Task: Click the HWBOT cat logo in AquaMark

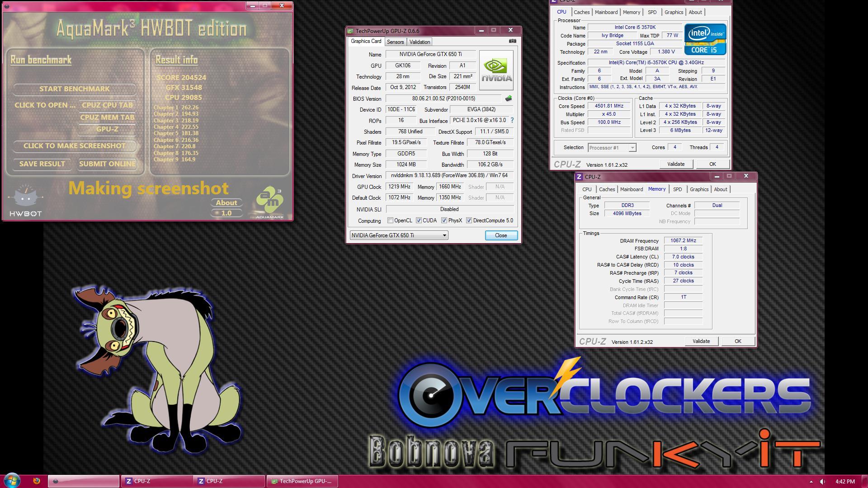Action: 26,200
